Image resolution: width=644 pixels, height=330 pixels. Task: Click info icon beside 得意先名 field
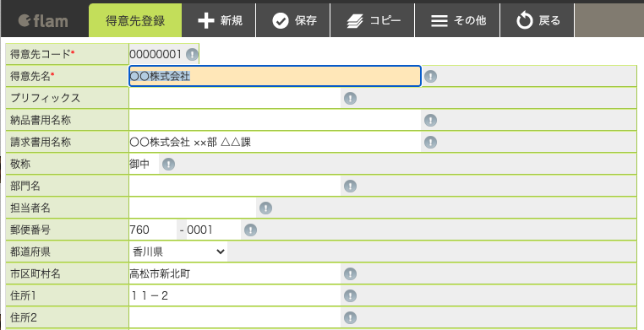[x=430, y=76]
